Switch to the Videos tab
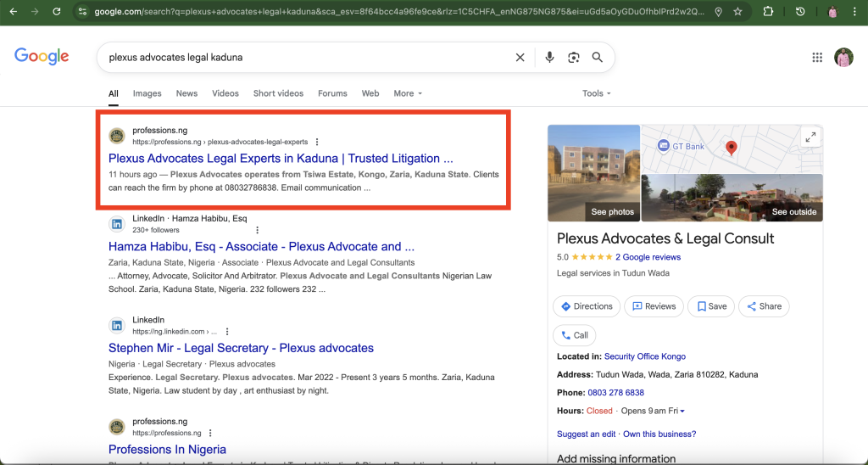The width and height of the screenshot is (868, 465). click(x=225, y=93)
